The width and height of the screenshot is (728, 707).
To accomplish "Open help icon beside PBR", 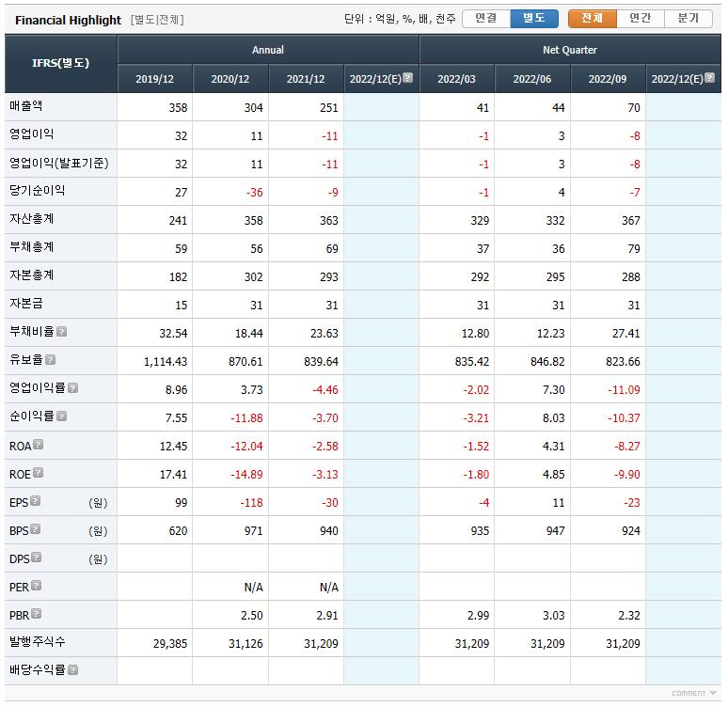I will 37,614.
